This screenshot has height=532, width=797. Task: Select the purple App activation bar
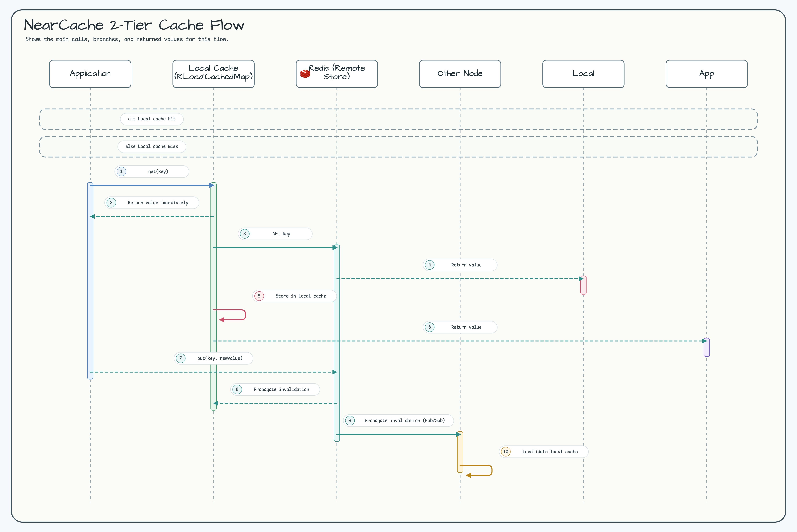click(707, 347)
